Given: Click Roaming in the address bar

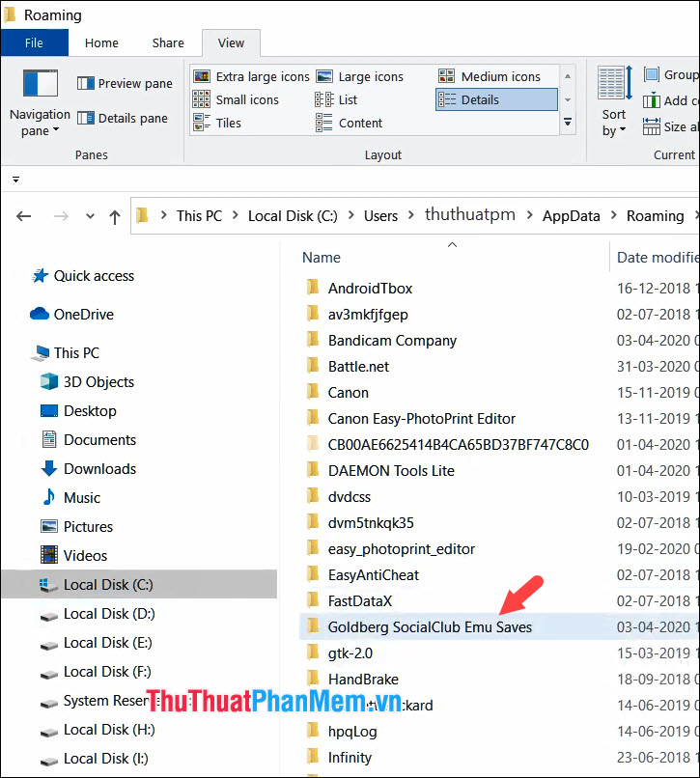Looking at the screenshot, I should (x=656, y=216).
